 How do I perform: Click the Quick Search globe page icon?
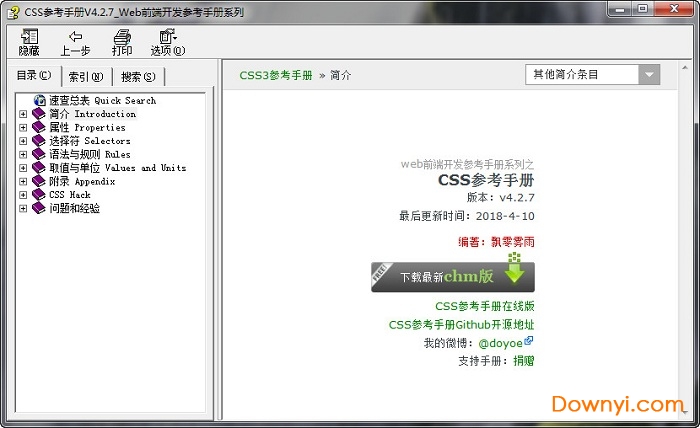coord(40,100)
